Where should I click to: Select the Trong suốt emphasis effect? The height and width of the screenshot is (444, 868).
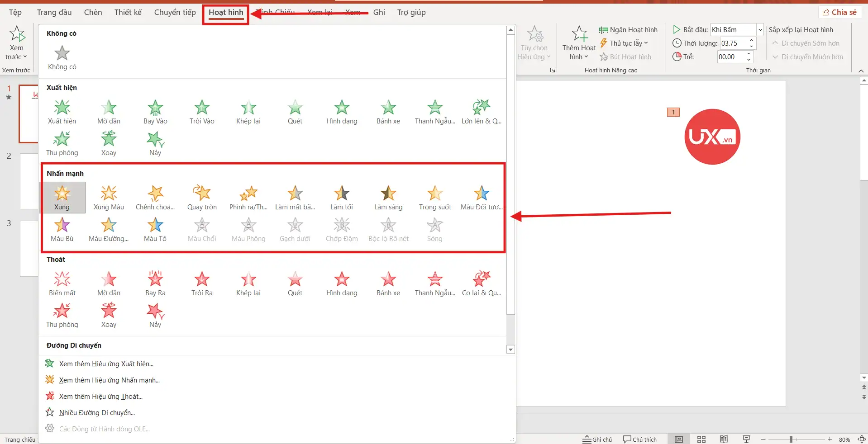coord(434,198)
